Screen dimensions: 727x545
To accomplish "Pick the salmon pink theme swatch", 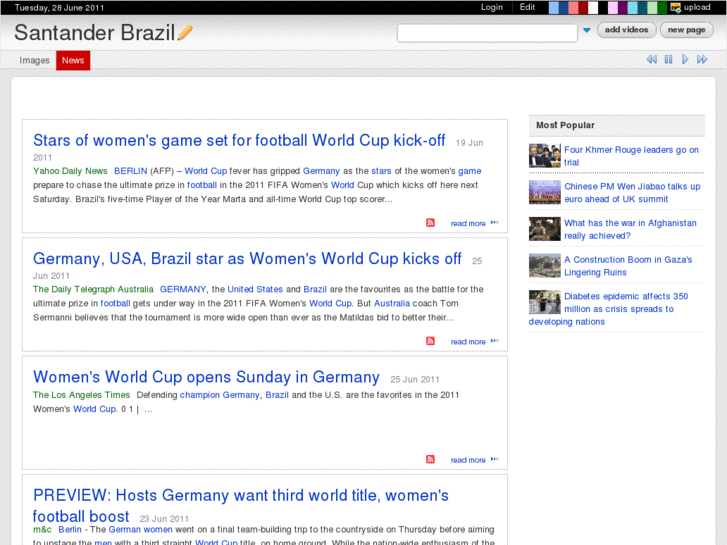I will [573, 7].
